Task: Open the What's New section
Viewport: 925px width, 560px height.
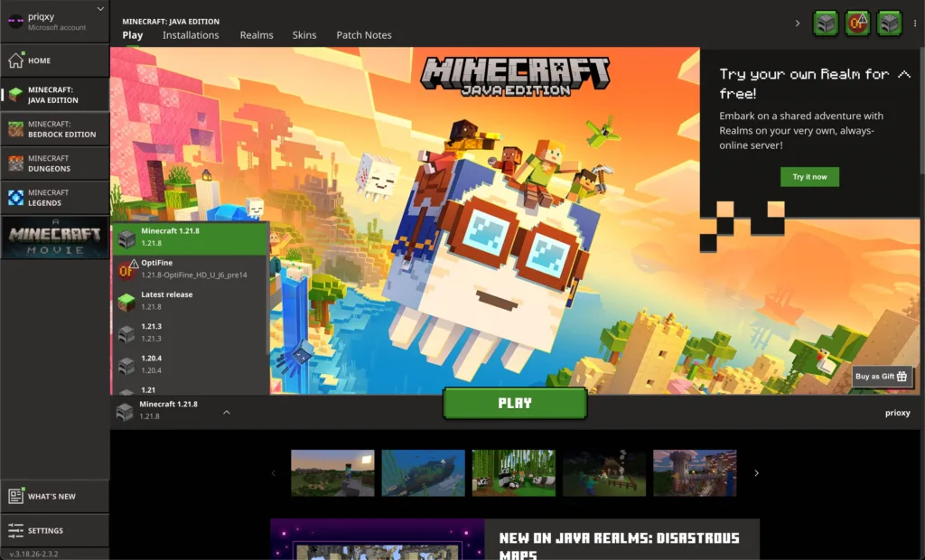Action: [x=54, y=497]
